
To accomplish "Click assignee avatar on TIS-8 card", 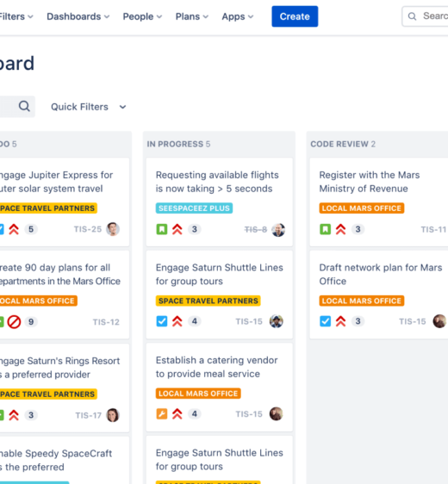I will 278,230.
